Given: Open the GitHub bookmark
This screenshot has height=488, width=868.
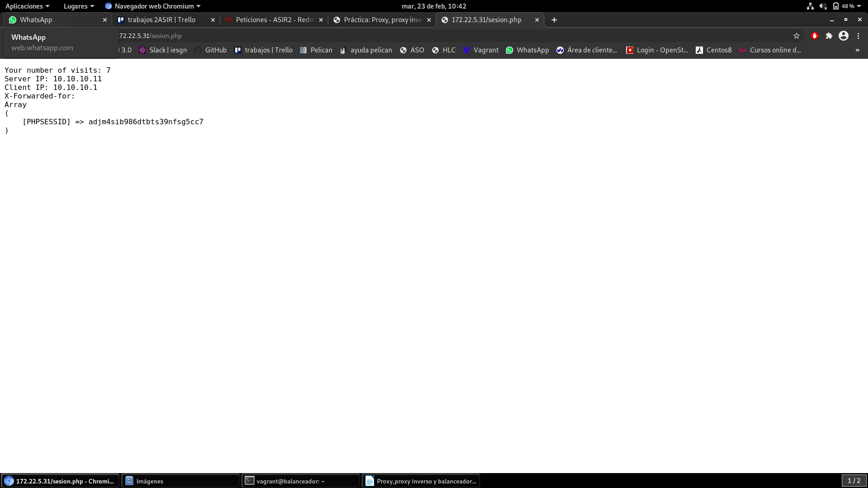Looking at the screenshot, I should pos(211,50).
